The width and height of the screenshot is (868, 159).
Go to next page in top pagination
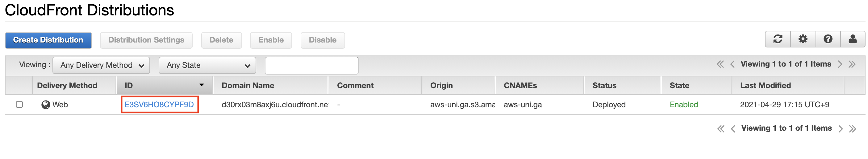[x=840, y=64]
